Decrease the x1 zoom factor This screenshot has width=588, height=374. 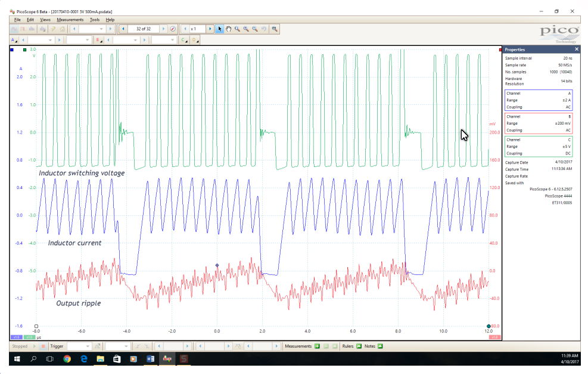point(185,29)
